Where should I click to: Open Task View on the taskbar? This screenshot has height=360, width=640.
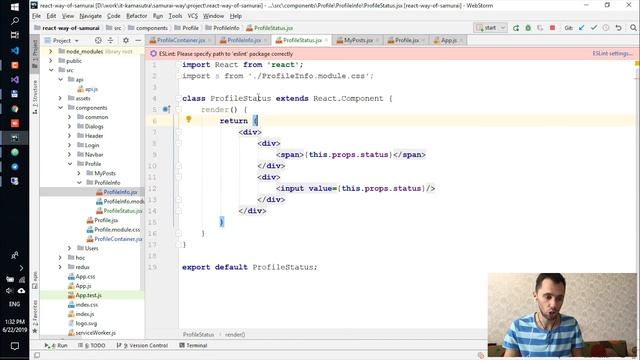click(x=15, y=35)
